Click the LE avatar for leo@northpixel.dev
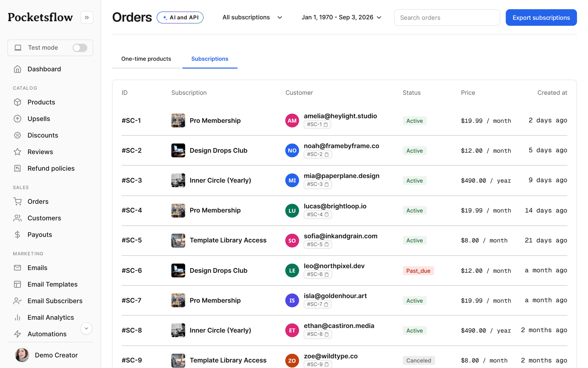588x368 pixels. click(x=292, y=270)
